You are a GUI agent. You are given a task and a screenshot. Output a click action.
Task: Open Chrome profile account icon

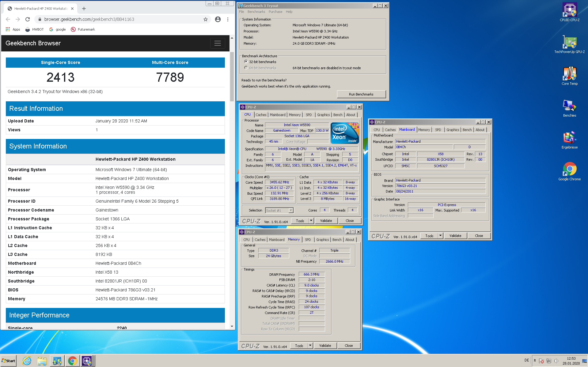click(x=218, y=19)
